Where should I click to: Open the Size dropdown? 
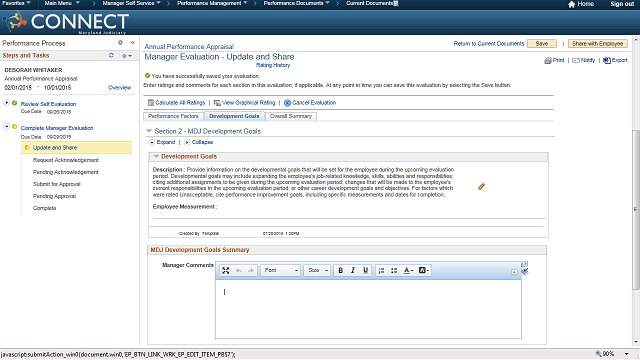pyautogui.click(x=317, y=270)
